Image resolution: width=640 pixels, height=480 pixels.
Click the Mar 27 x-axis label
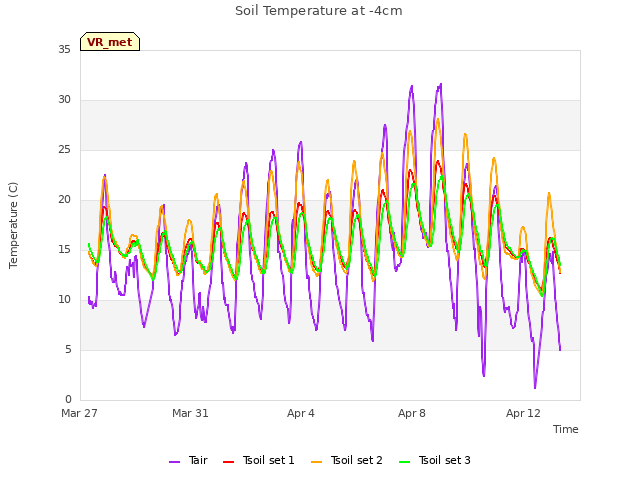(x=79, y=413)
